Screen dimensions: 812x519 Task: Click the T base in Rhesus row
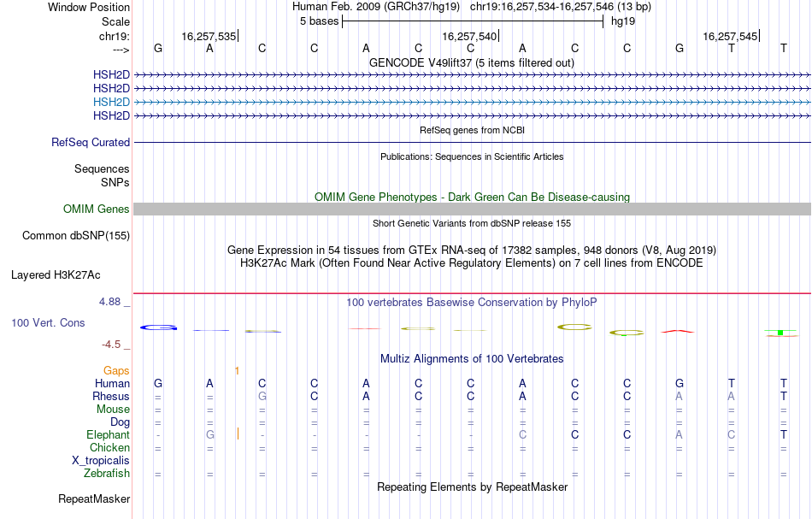(x=784, y=396)
